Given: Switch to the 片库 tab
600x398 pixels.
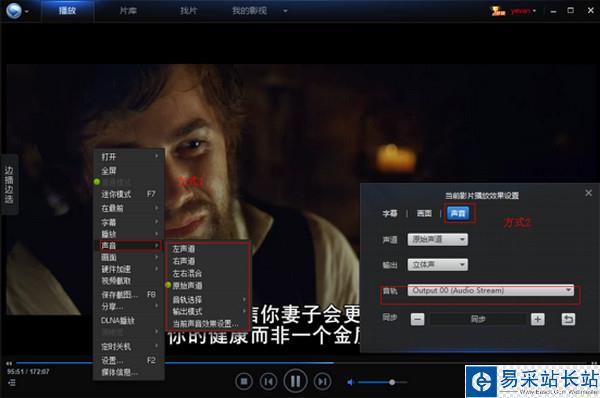Looking at the screenshot, I should tap(128, 11).
